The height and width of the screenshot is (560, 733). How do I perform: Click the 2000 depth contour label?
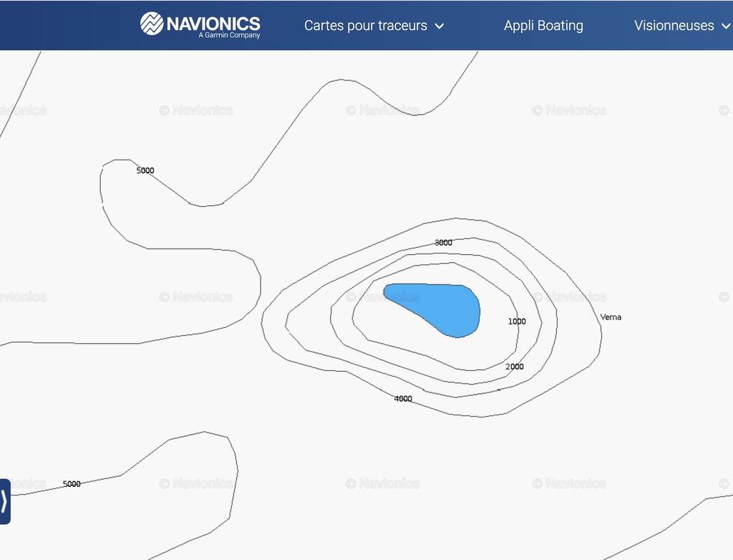point(514,367)
